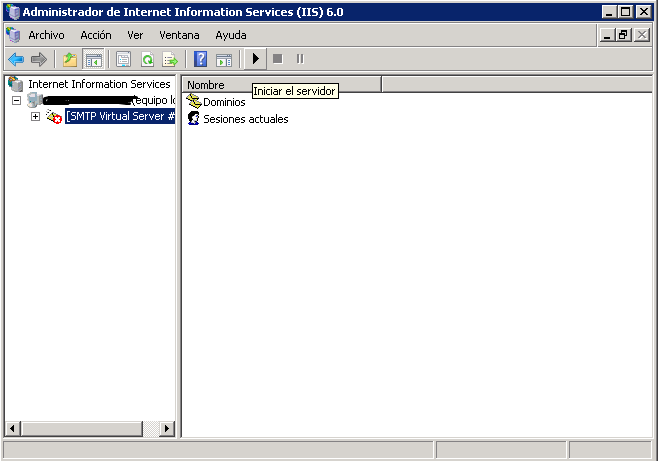Screen dimensions: 658x461
Task: Toggle the console tree pane icon
Action: 94,59
